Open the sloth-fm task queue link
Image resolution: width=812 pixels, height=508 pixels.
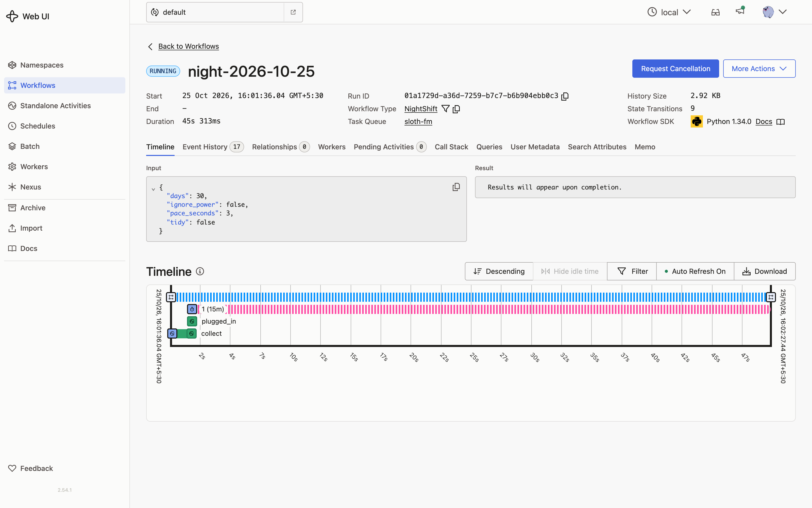418,122
